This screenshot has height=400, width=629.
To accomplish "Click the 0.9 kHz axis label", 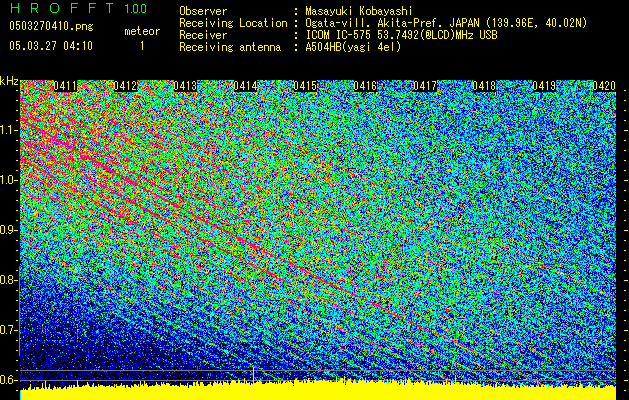I will pyautogui.click(x=8, y=230).
